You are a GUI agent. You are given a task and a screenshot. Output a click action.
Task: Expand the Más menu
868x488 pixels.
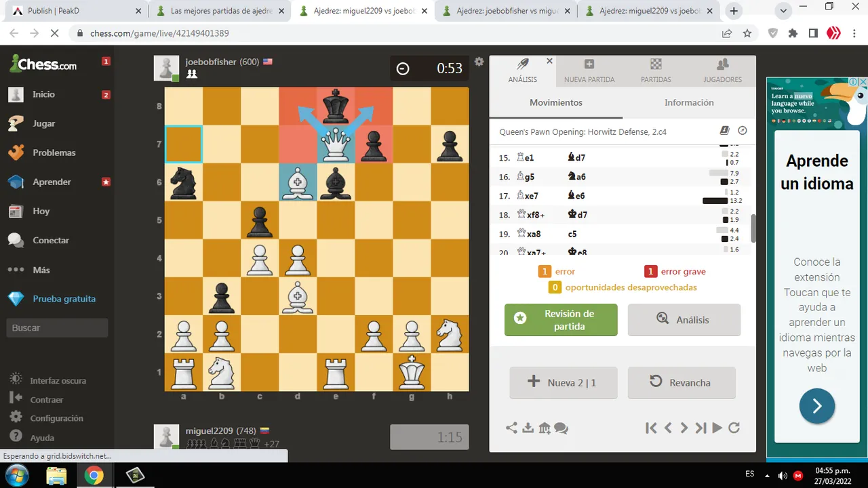pyautogui.click(x=41, y=270)
